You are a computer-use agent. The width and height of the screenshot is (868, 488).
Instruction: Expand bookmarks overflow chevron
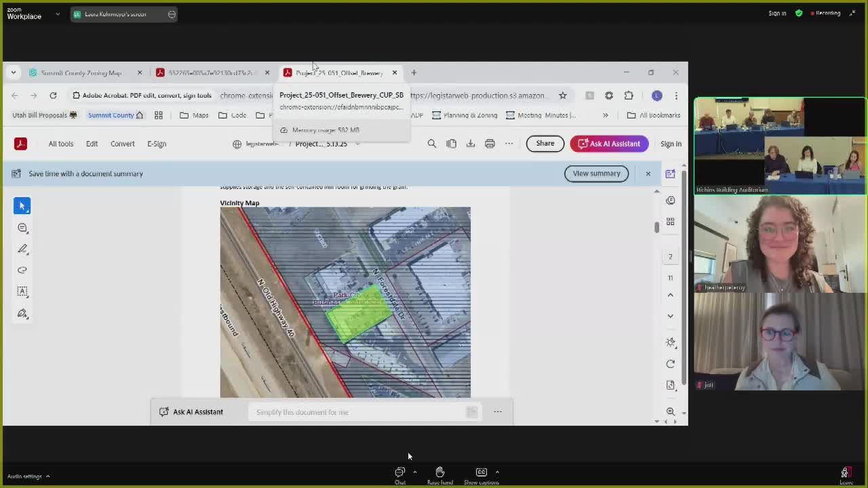point(606,115)
